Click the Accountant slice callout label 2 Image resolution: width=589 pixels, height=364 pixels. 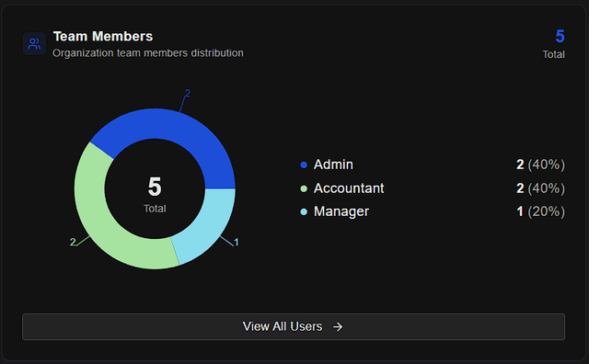(73, 242)
